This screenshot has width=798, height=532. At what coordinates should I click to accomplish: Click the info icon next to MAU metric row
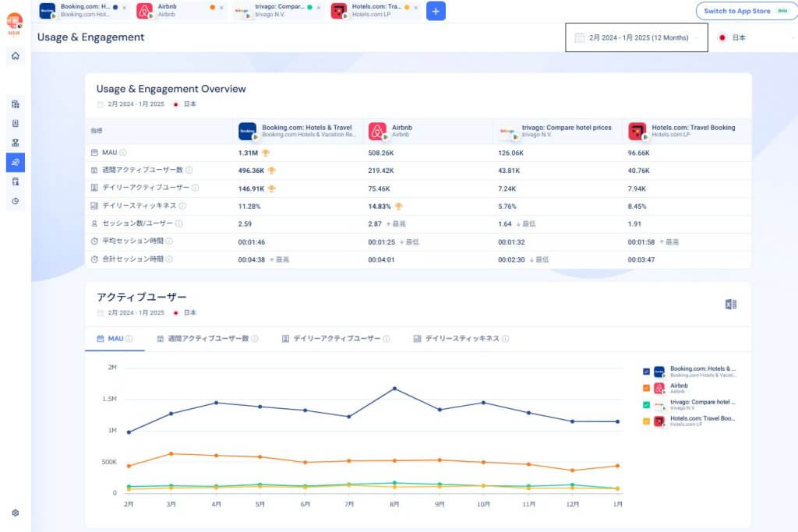pos(123,153)
